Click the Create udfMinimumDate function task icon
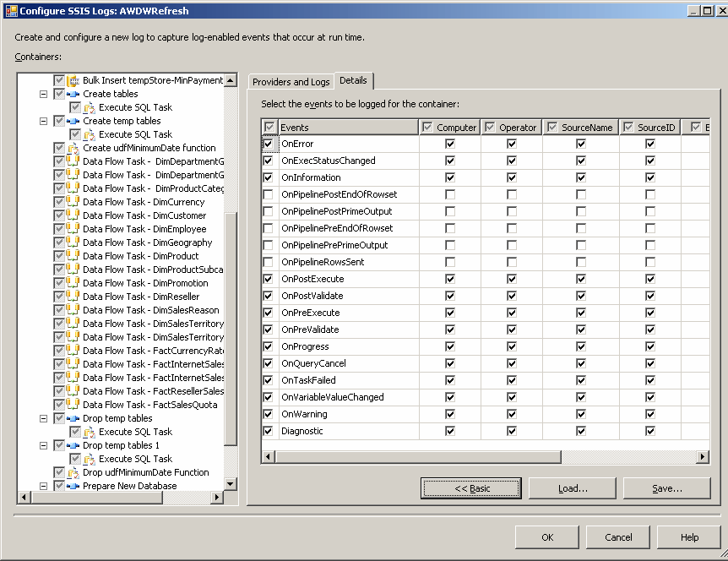This screenshot has height=561, width=728. tap(73, 148)
